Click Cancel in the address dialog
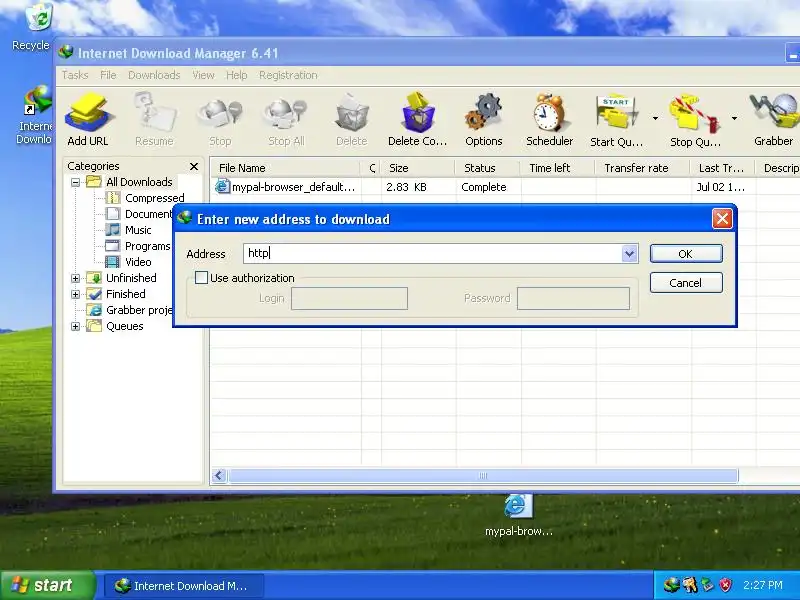The height and width of the screenshot is (600, 800). coord(686,283)
